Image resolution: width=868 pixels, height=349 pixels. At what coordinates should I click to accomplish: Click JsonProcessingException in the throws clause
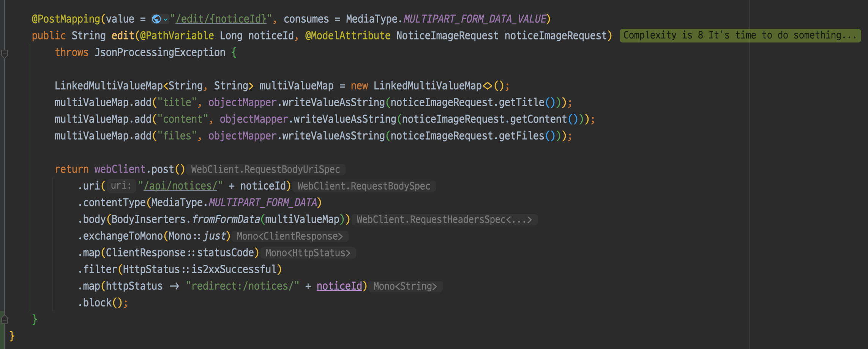tap(160, 52)
